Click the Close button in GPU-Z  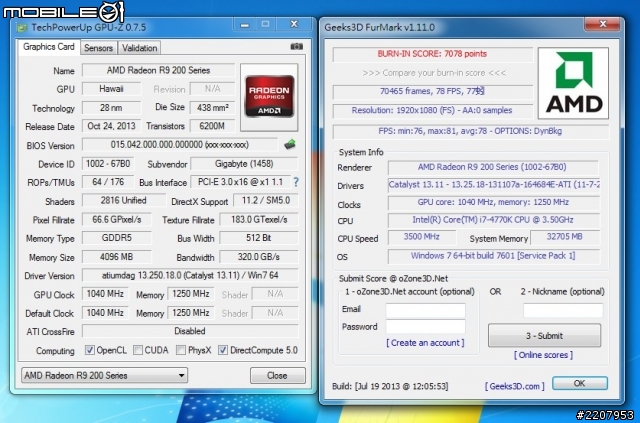tap(278, 375)
